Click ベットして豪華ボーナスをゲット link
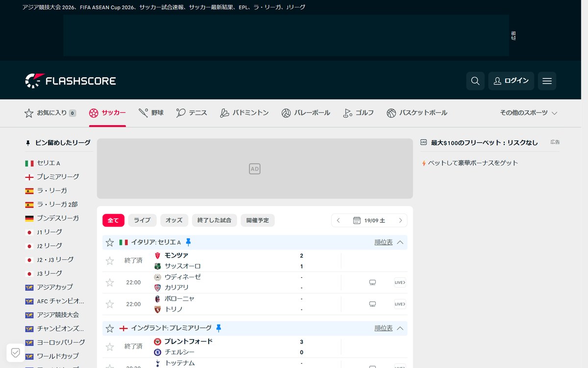Screen dimensions: 588x368 (x=473, y=163)
